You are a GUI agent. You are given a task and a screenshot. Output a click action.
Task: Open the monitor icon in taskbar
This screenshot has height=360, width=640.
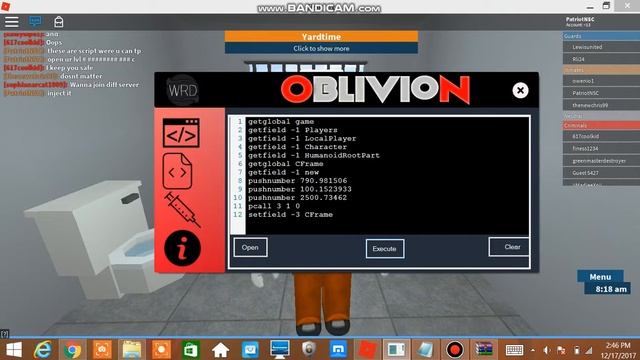(280, 350)
